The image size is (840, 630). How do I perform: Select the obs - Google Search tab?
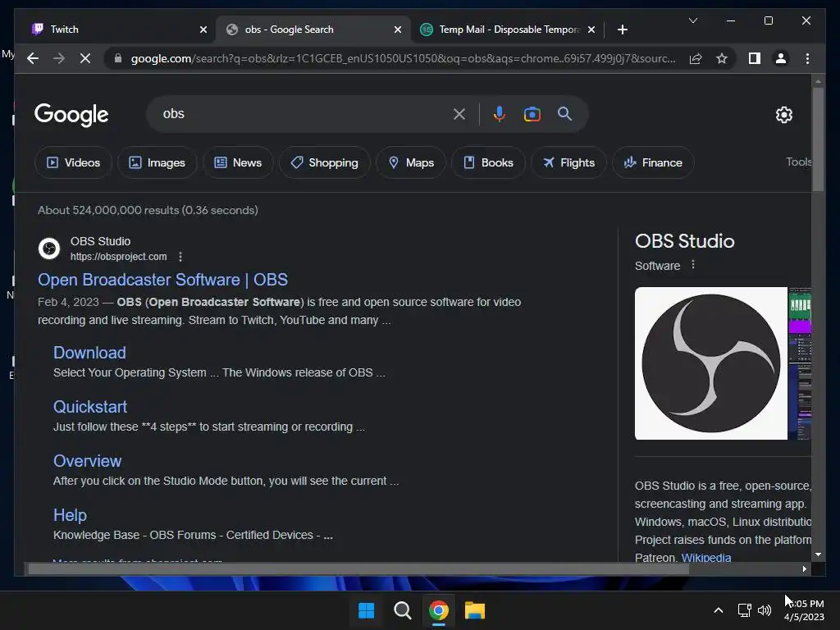coord(313,30)
